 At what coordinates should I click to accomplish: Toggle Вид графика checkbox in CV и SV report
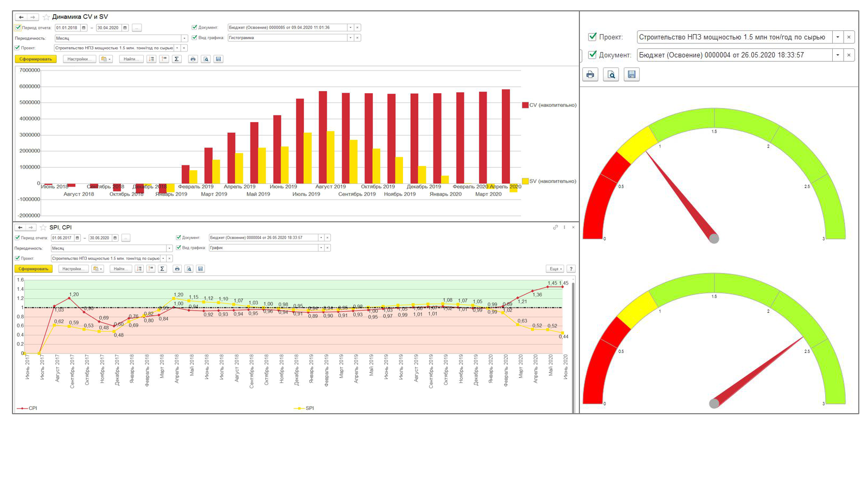194,38
